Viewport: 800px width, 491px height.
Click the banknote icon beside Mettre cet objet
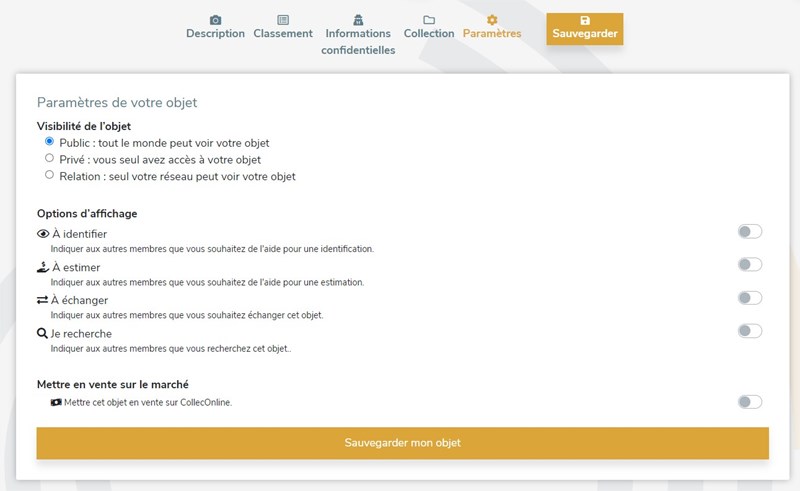pyautogui.click(x=56, y=402)
